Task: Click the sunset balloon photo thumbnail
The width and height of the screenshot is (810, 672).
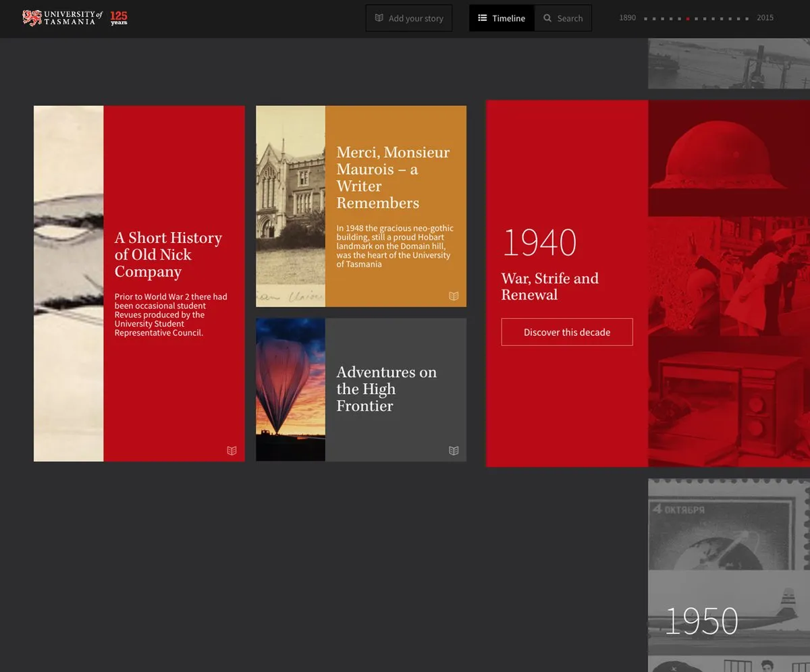Action: click(290, 390)
